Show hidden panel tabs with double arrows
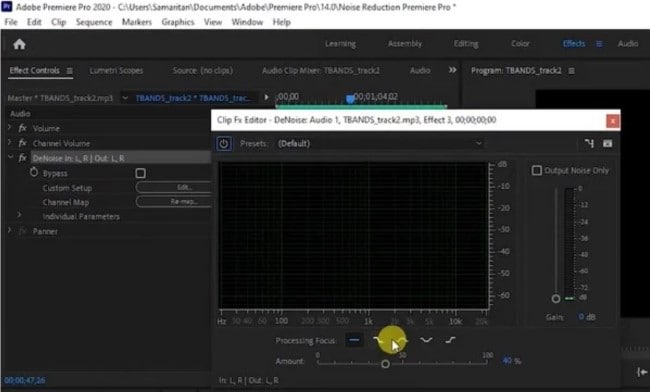The height and width of the screenshot is (392, 650). click(452, 70)
